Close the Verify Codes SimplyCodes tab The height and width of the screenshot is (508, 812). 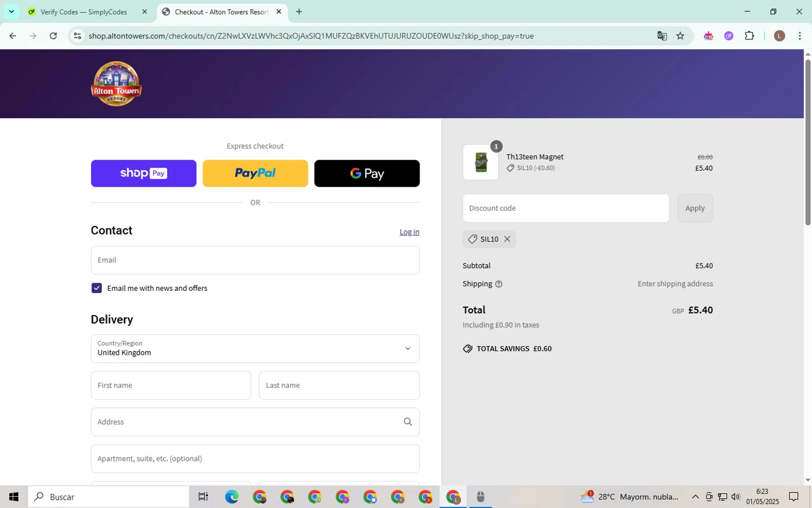pyautogui.click(x=145, y=12)
